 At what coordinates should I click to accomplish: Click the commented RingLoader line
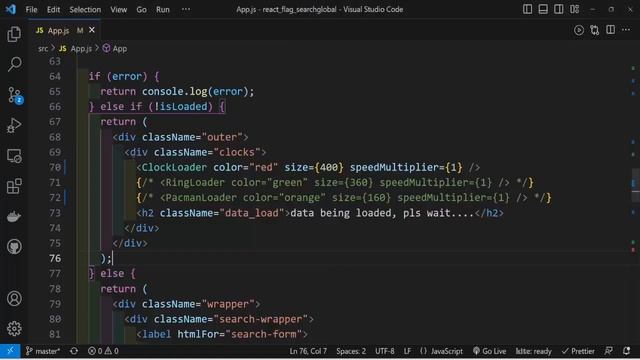click(x=335, y=182)
